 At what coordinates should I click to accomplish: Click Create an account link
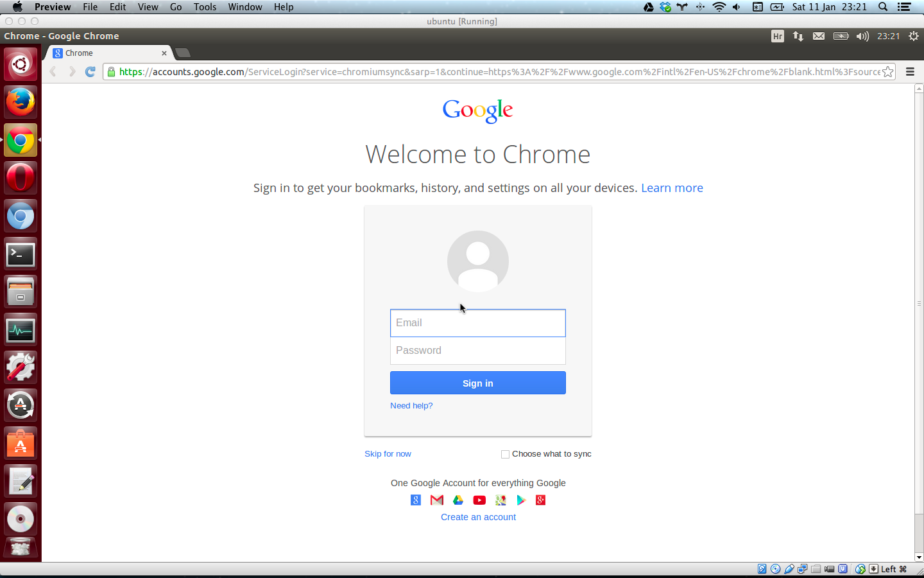coord(478,517)
